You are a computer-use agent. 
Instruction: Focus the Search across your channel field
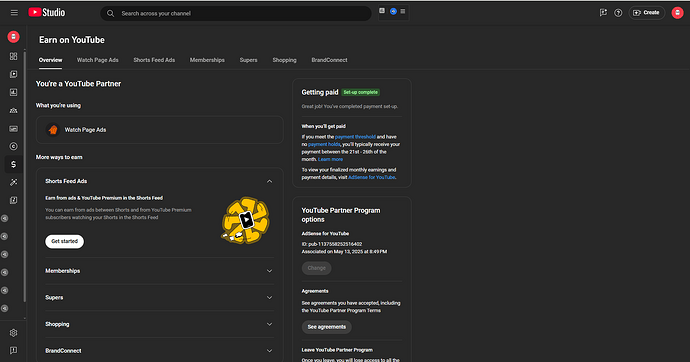point(236,14)
